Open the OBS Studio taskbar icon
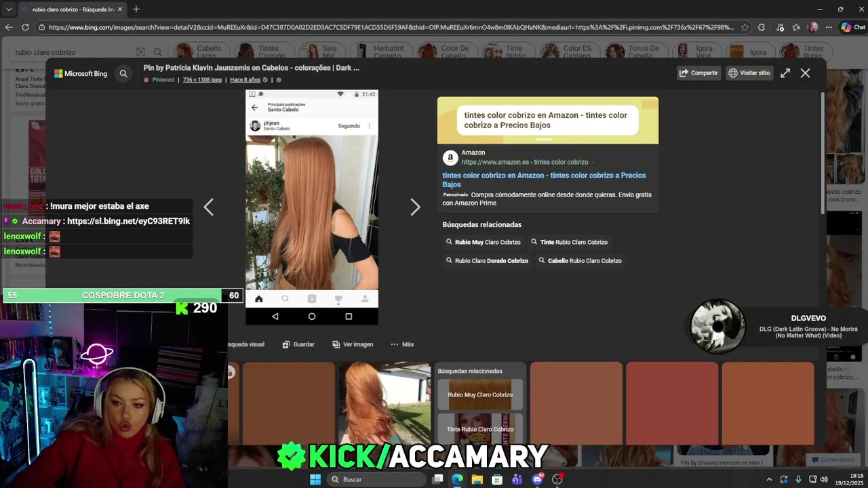 557,479
